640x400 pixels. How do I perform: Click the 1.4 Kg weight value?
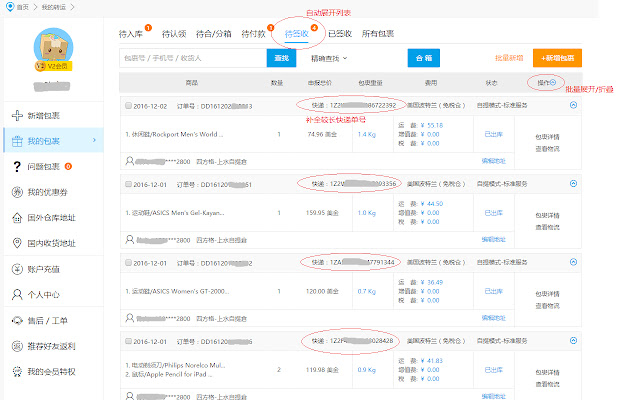pyautogui.click(x=367, y=134)
